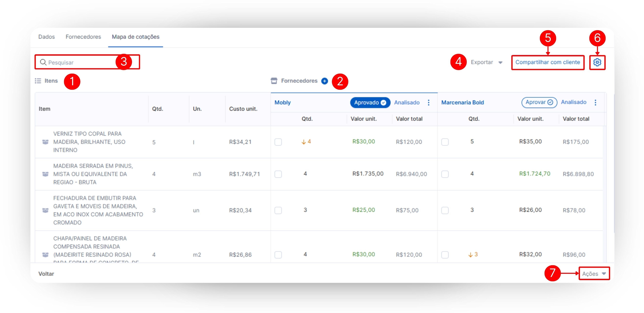Click the magnifier icon in search box

pyautogui.click(x=43, y=62)
